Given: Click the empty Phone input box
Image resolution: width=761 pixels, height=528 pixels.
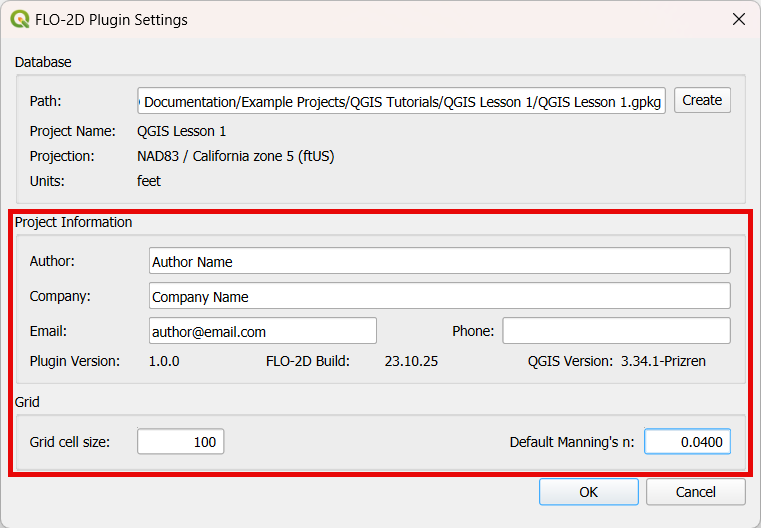Looking at the screenshot, I should (616, 331).
